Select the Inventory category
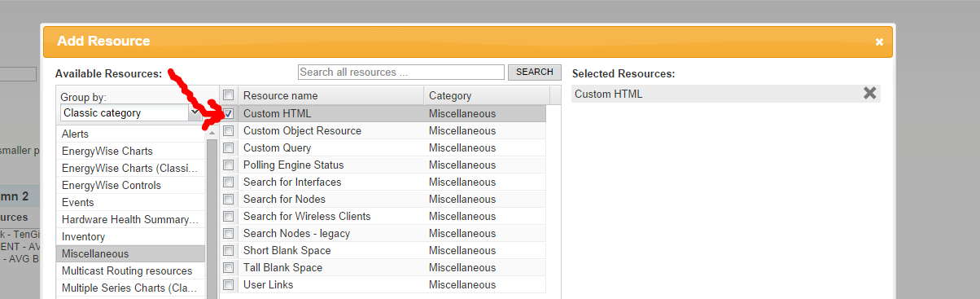Screen dimensions: 980x299 (131, 236)
